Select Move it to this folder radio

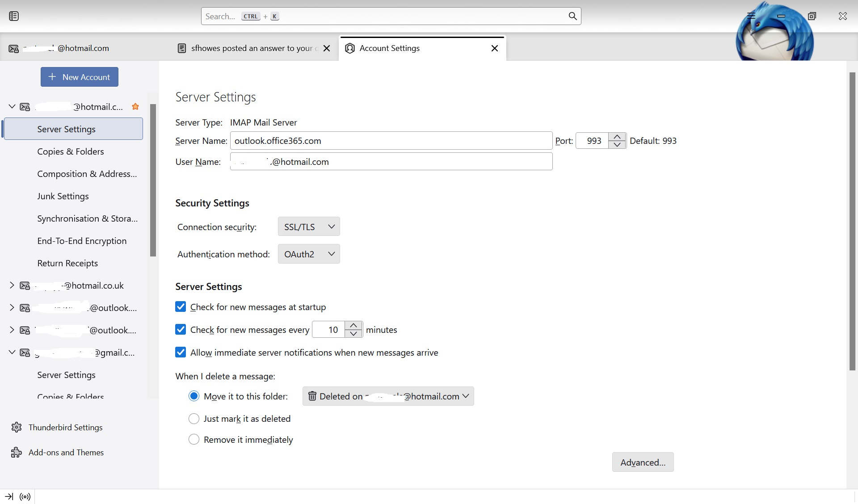194,396
